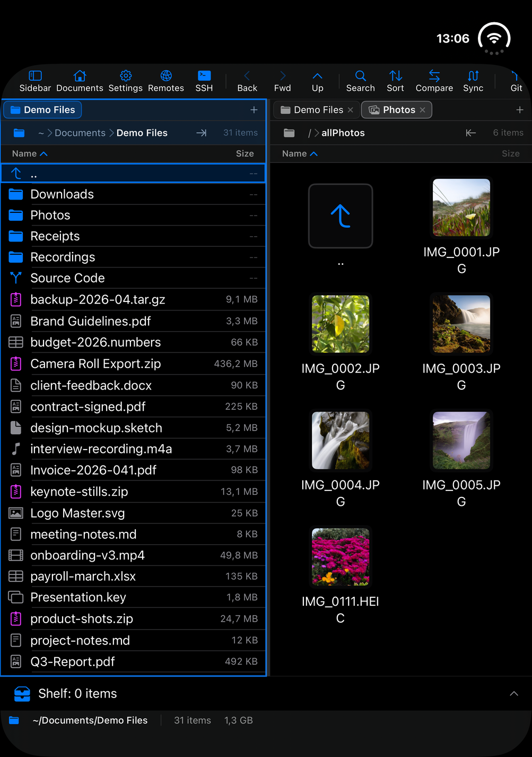Screen dimensions: 532x757
Task: Select Camera Roll Export.zip
Action: tap(133, 364)
